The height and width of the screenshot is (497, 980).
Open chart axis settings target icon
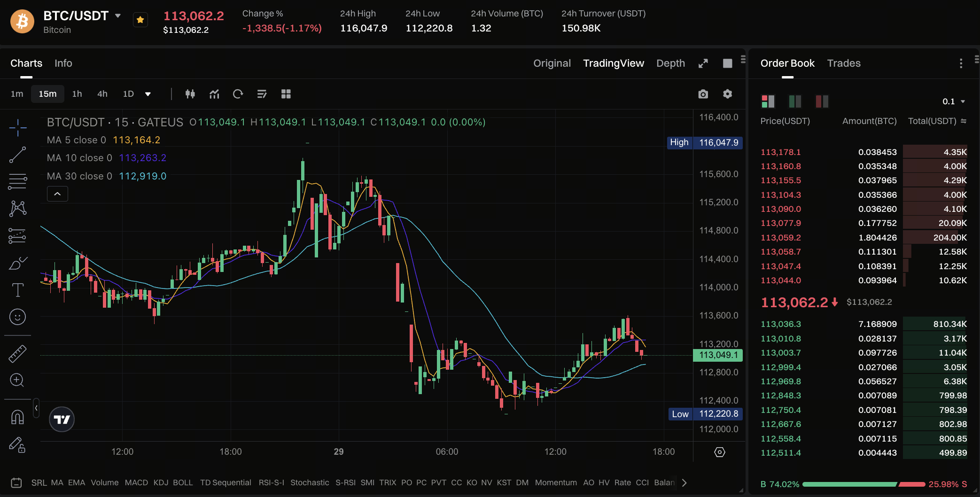point(719,452)
